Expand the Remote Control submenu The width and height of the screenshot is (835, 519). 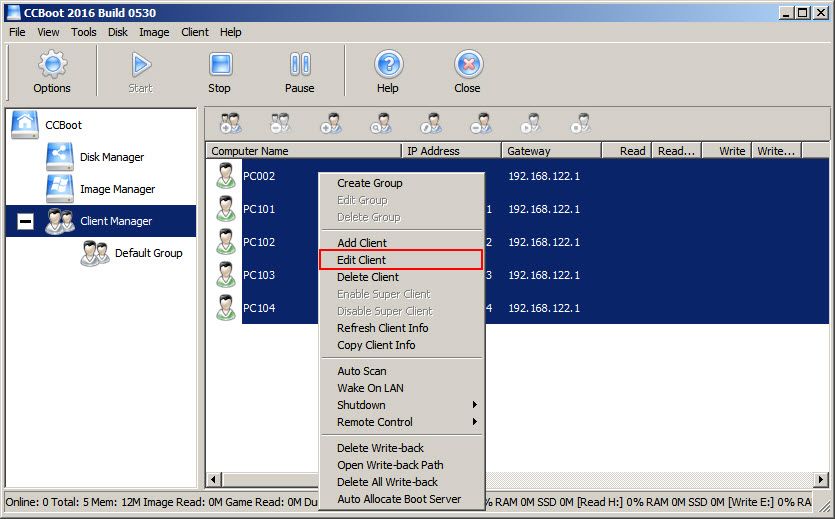(x=402, y=422)
